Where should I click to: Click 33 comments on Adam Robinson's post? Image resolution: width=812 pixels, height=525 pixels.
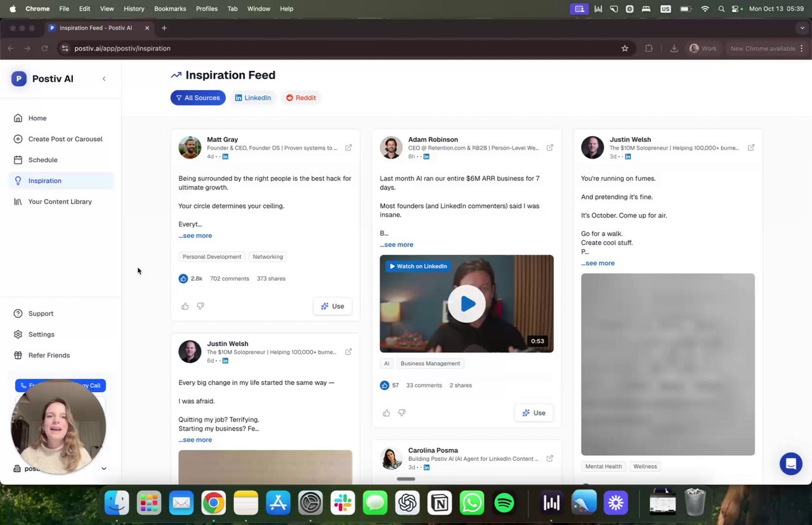pos(424,385)
